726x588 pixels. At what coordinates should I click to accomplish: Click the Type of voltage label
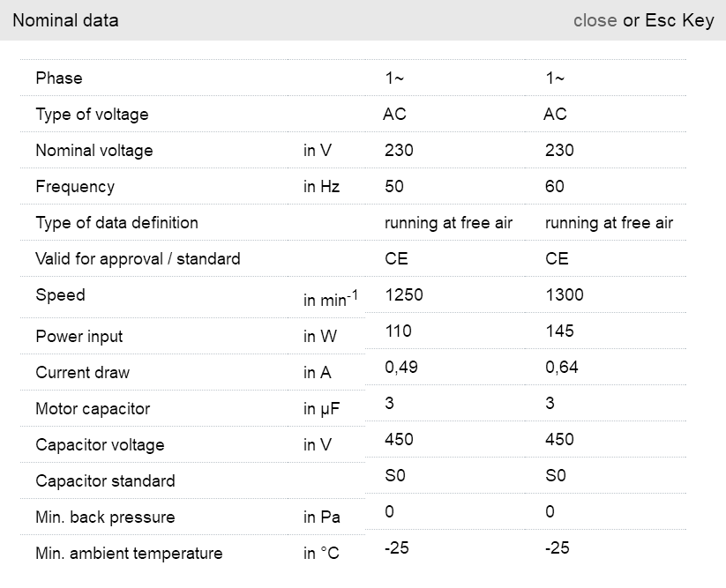pyautogui.click(x=92, y=115)
